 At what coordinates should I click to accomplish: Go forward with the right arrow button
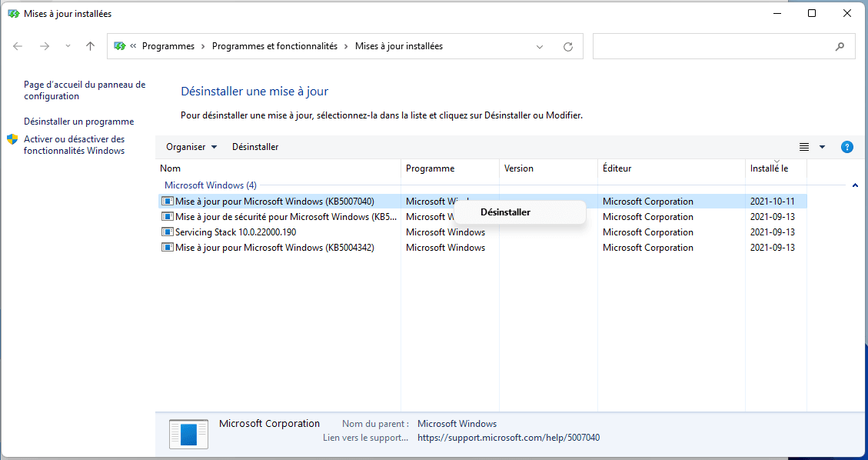coord(45,46)
